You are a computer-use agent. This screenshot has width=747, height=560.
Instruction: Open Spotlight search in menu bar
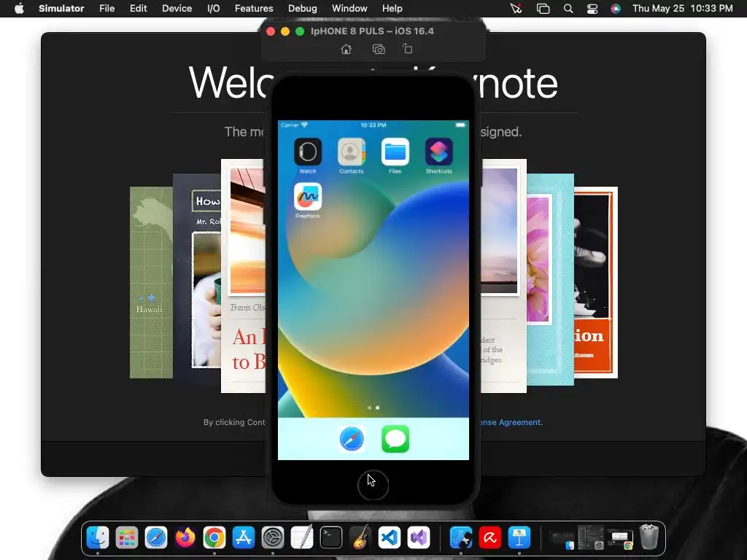568,9
